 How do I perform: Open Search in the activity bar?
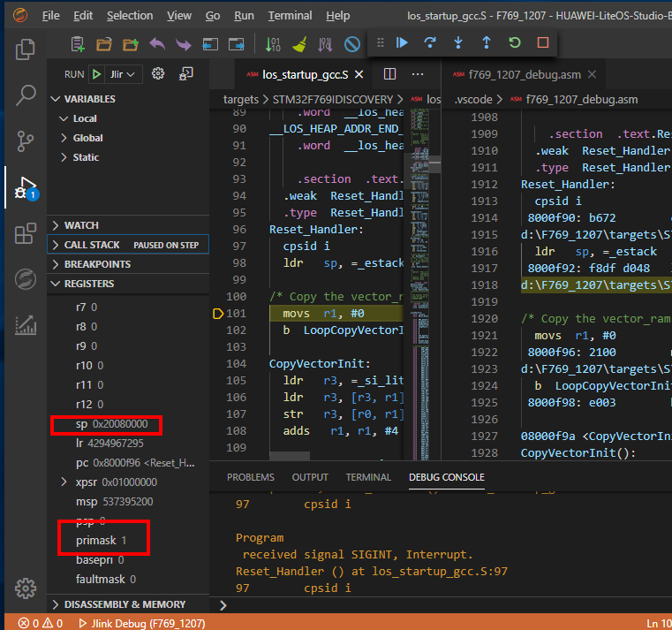click(x=26, y=95)
